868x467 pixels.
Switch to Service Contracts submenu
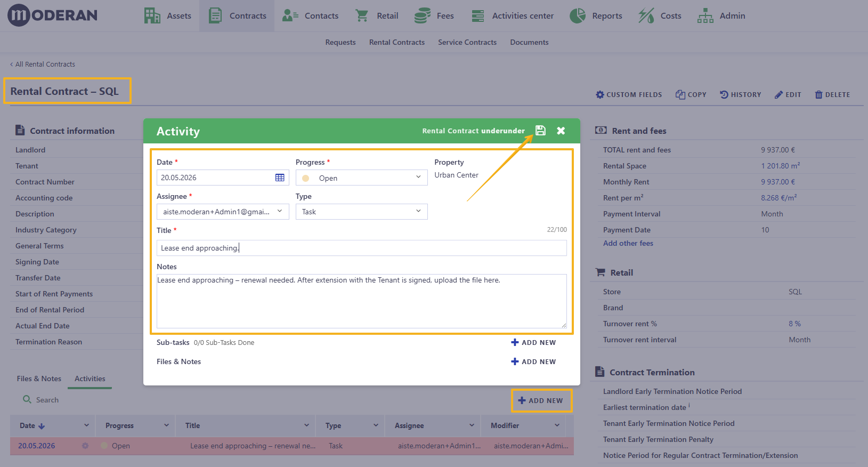click(x=467, y=42)
